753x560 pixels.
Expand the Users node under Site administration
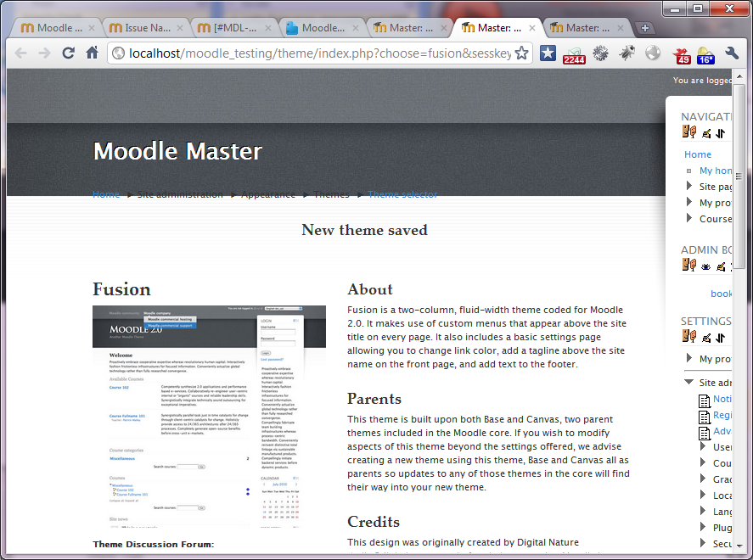pyautogui.click(x=703, y=446)
